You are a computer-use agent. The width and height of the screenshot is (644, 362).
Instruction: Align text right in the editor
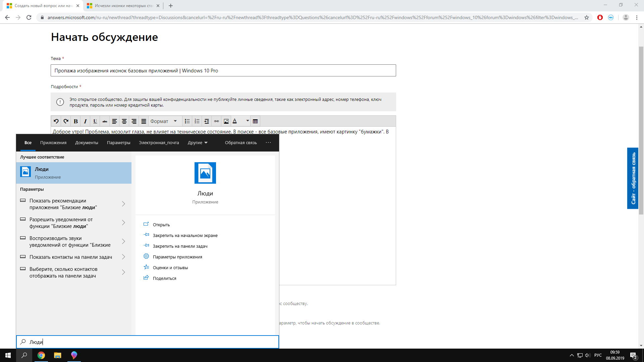coord(134,121)
